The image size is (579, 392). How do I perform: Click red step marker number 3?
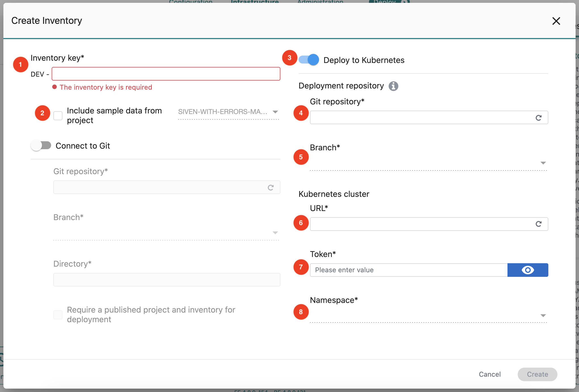pos(289,58)
